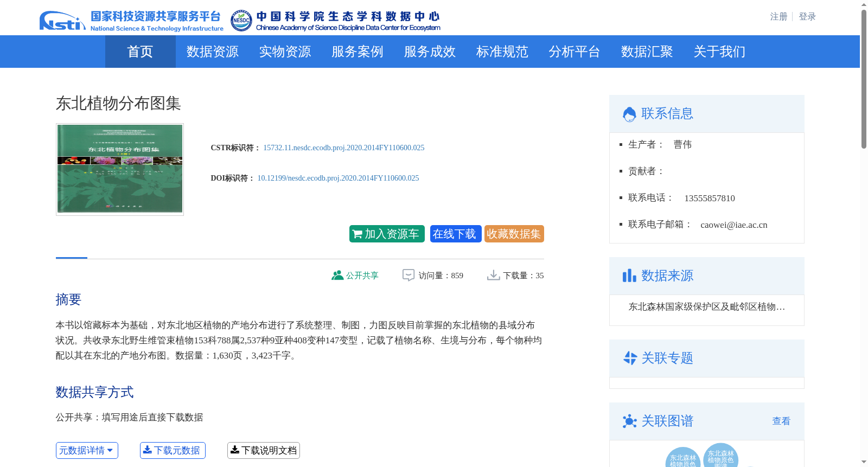Click the 关联图谱 network graph icon
Image resolution: width=868 pixels, height=467 pixels.
pos(630,421)
